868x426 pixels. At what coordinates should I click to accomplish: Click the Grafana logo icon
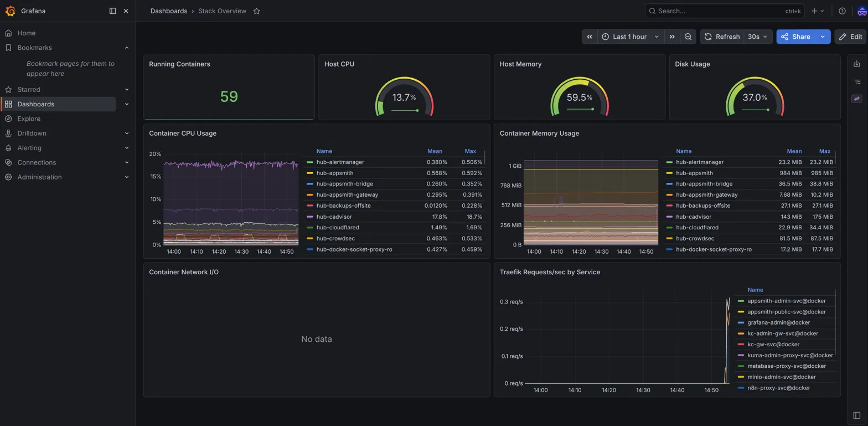point(10,11)
